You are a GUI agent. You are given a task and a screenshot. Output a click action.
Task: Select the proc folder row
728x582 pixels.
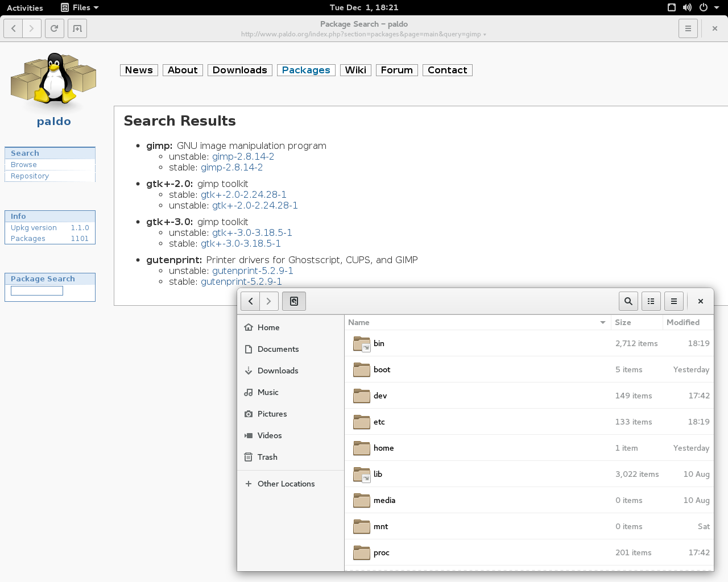coord(529,552)
